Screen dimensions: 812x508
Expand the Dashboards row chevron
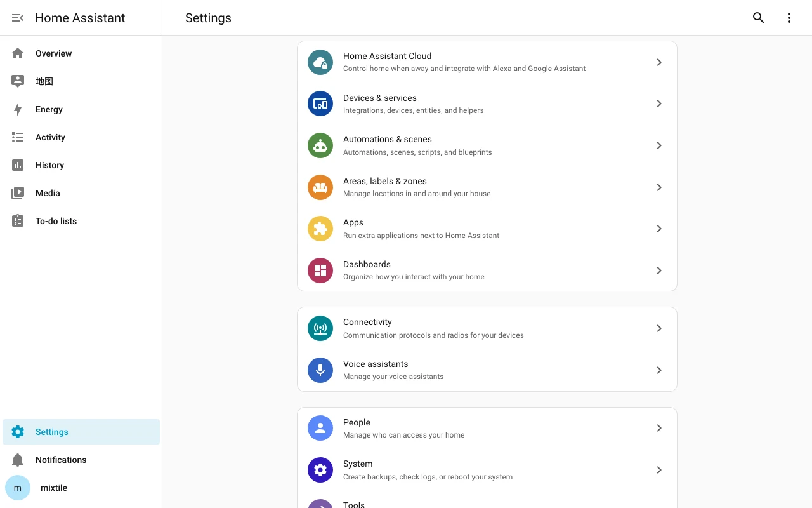(659, 271)
